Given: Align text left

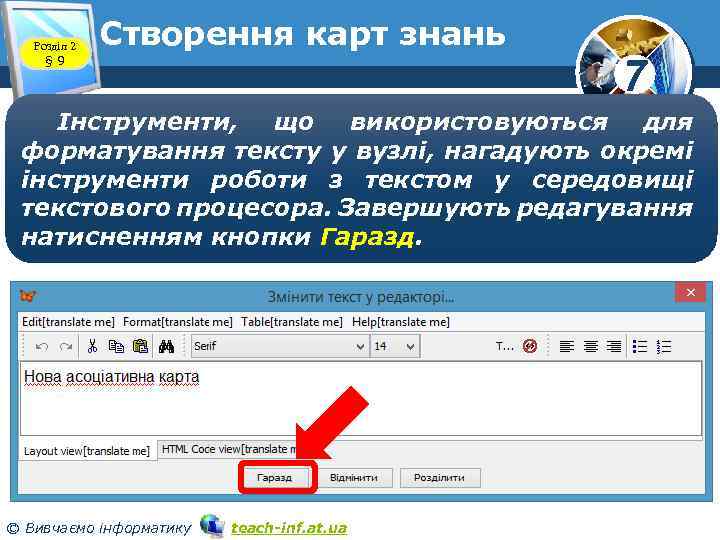Looking at the screenshot, I should pyautogui.click(x=567, y=346).
